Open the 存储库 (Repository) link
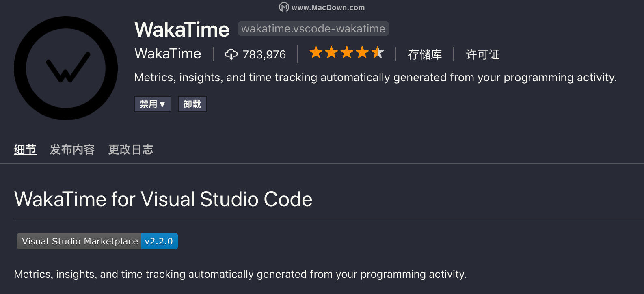 click(425, 54)
